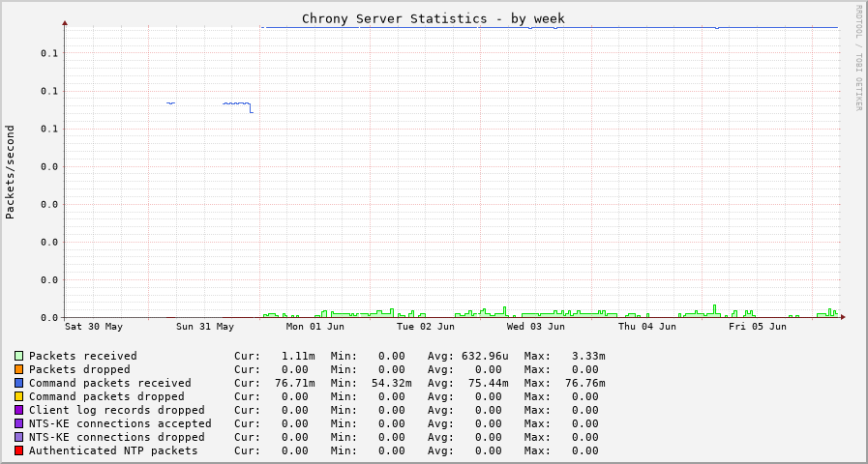This screenshot has width=868, height=464.
Task: Click the Packets received max 3.33m
Action: click(588, 356)
